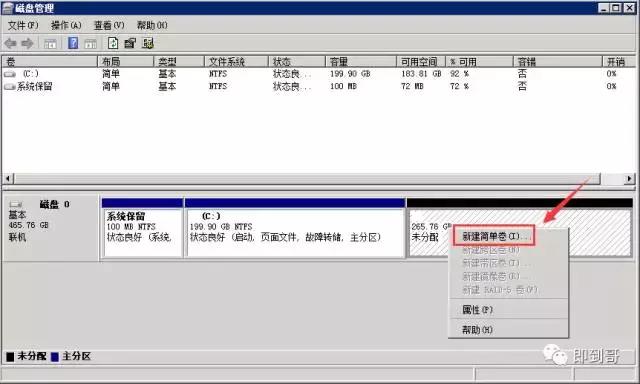The image size is (640, 384).
Task: Click the forward arrow toolbar icon
Action: click(27, 43)
